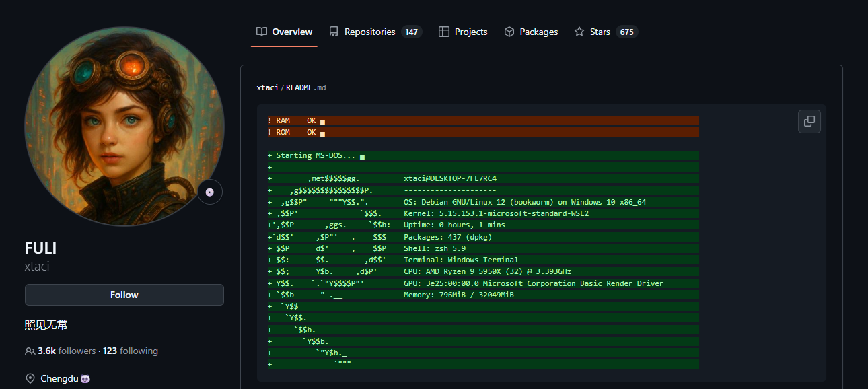
Task: Open the Packages tab
Action: (x=538, y=32)
